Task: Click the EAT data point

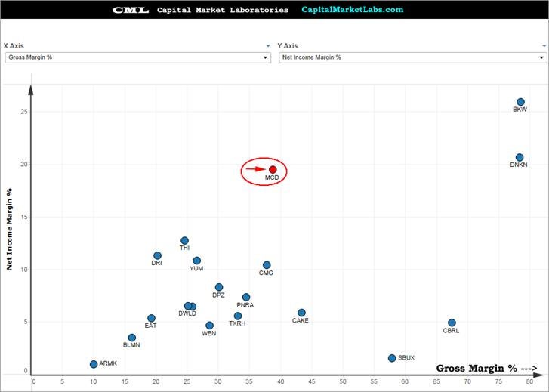Action: [151, 319]
